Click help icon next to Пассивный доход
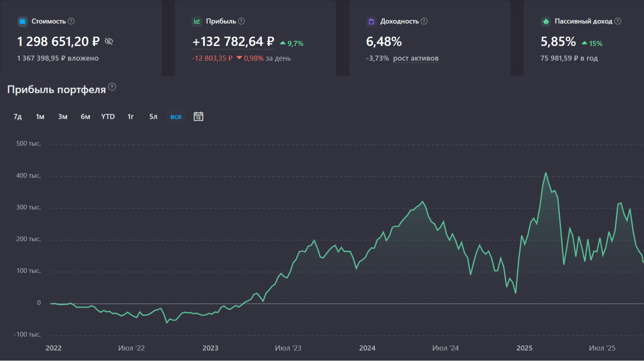Screen dimensions: 644x361 coord(618,21)
